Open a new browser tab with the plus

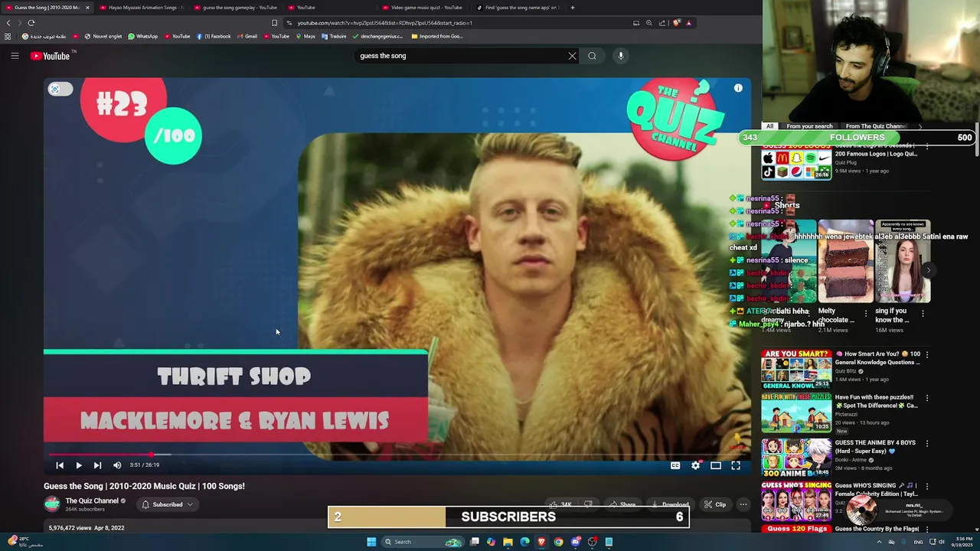(x=573, y=8)
